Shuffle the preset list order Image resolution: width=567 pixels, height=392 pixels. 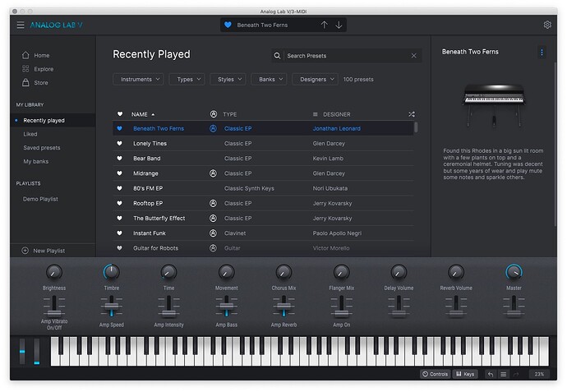(412, 114)
